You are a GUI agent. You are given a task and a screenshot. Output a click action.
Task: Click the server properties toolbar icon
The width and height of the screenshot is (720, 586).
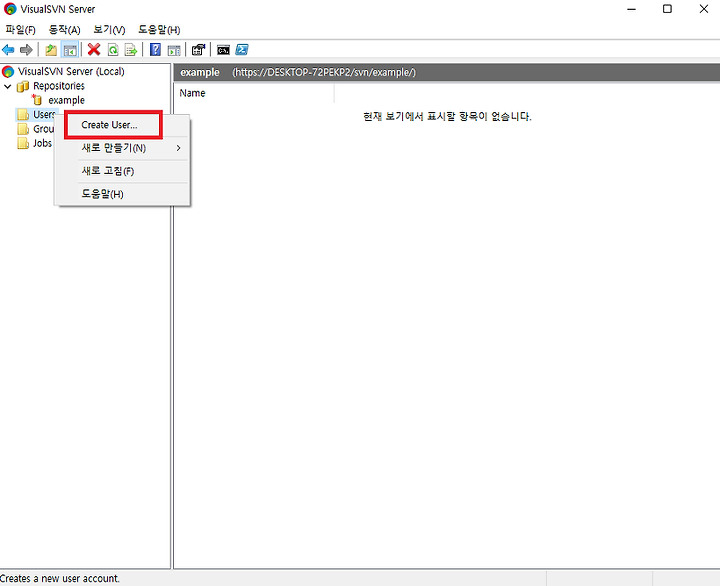(198, 50)
